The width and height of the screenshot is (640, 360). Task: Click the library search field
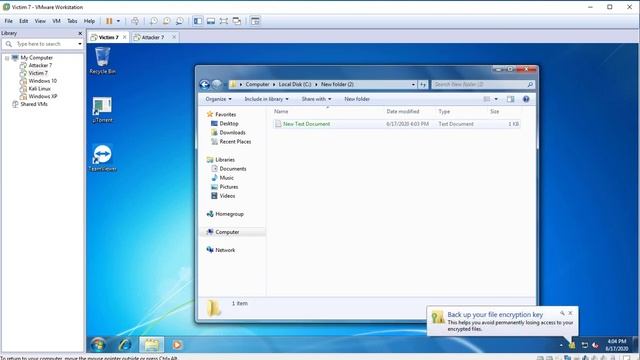tap(42, 44)
